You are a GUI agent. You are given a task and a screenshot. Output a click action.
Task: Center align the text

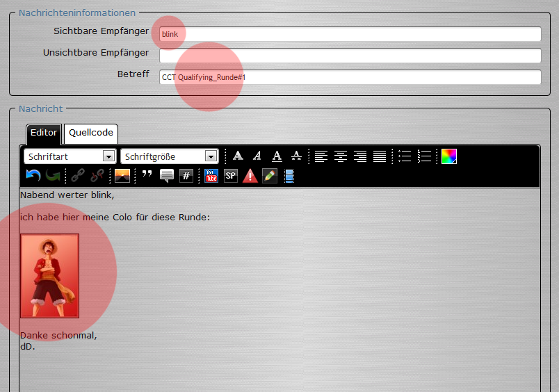pyautogui.click(x=341, y=156)
